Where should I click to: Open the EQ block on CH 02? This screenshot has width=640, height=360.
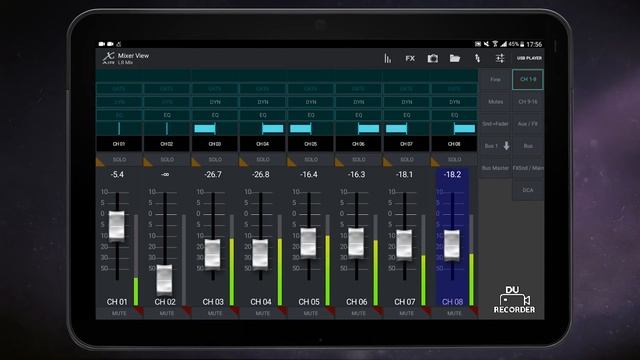pyautogui.click(x=167, y=115)
